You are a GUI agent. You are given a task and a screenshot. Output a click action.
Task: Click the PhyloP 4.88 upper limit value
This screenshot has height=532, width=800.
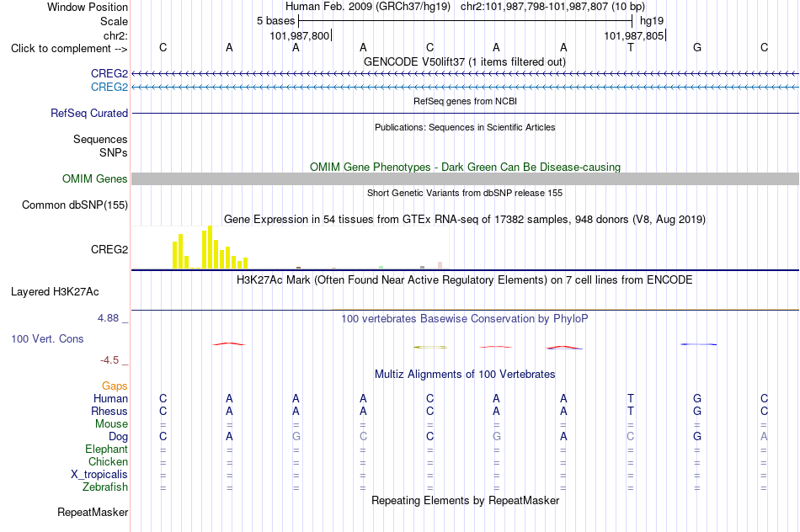(108, 318)
